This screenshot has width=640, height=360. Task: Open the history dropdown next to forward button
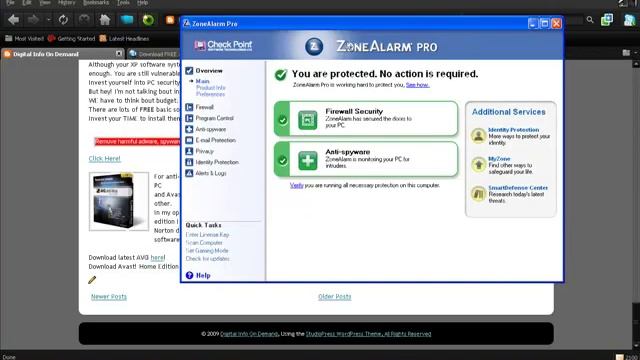[x=49, y=19]
